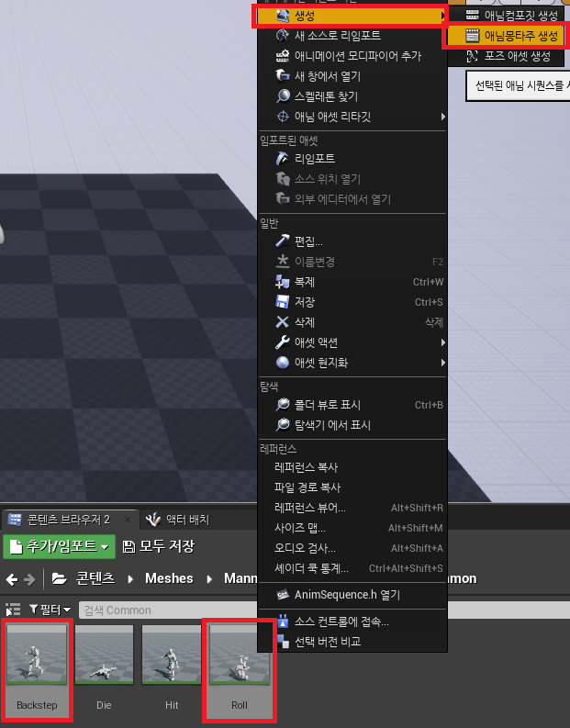Go back with the left arrow

point(12,579)
